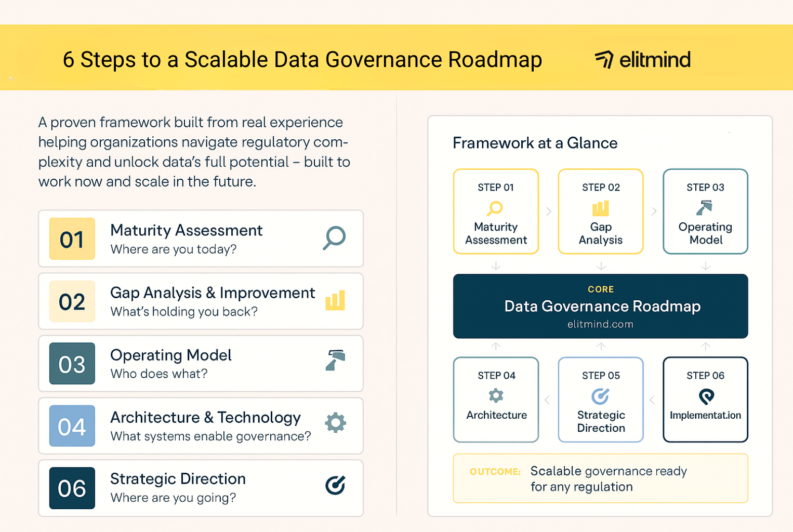Click the 'Where are you going?' subtitle
This screenshot has width=793, height=532.
[x=173, y=498]
